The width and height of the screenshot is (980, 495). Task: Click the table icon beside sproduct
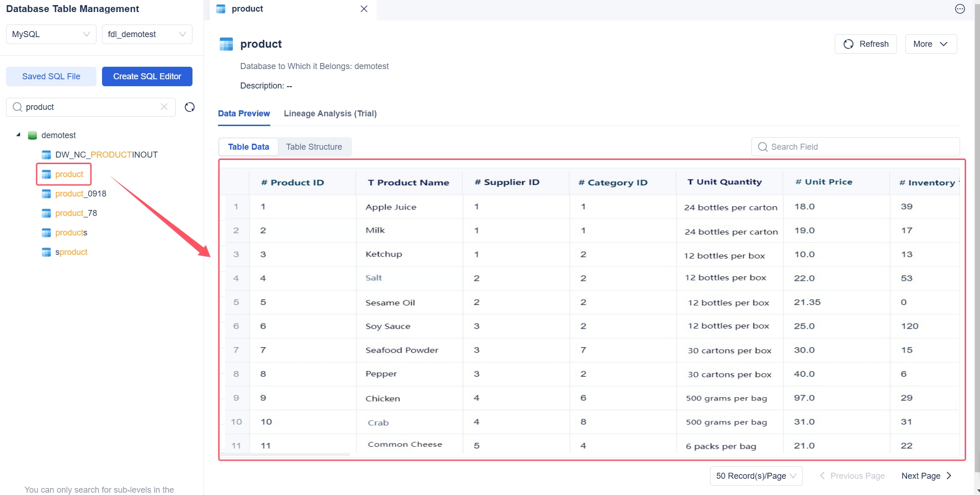tap(46, 252)
